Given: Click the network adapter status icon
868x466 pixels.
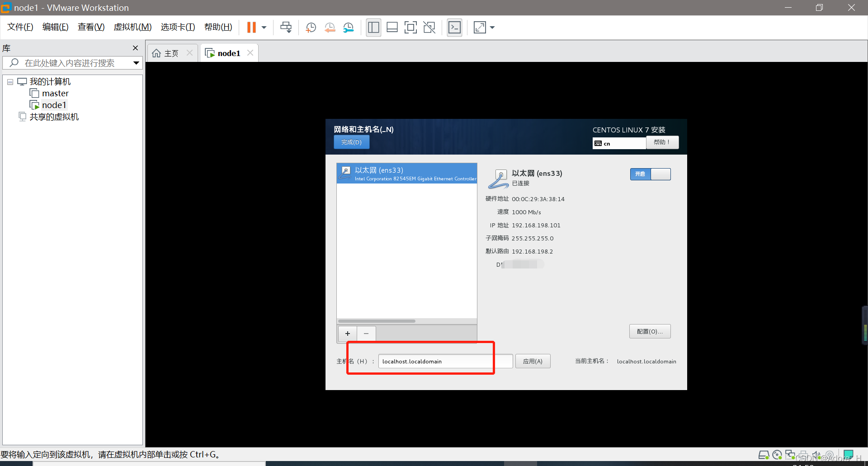Looking at the screenshot, I should 790,455.
